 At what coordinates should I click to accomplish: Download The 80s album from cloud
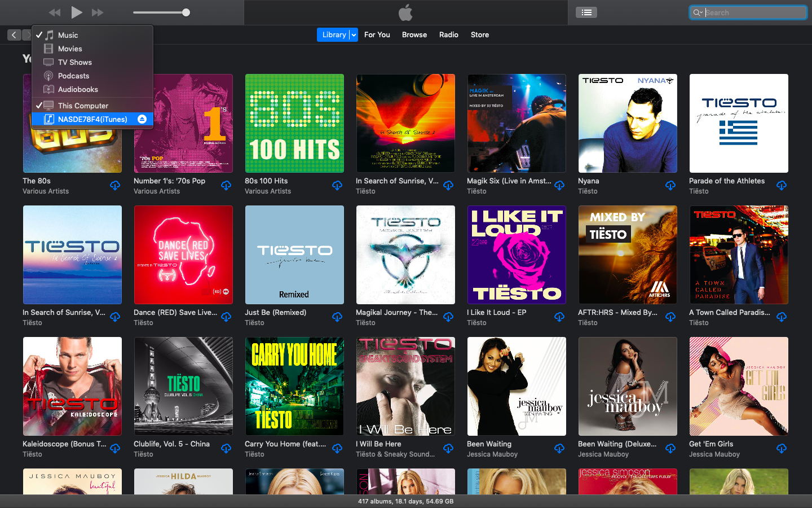(x=115, y=185)
